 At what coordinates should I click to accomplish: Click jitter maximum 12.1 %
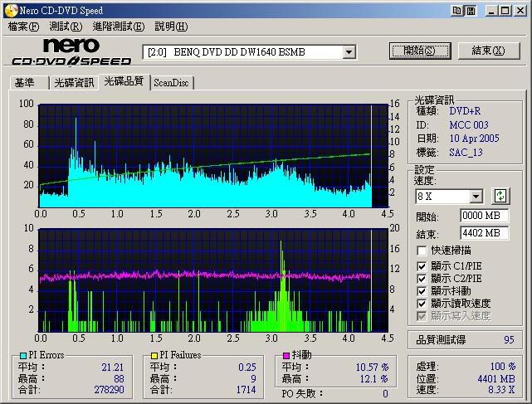coord(373,378)
